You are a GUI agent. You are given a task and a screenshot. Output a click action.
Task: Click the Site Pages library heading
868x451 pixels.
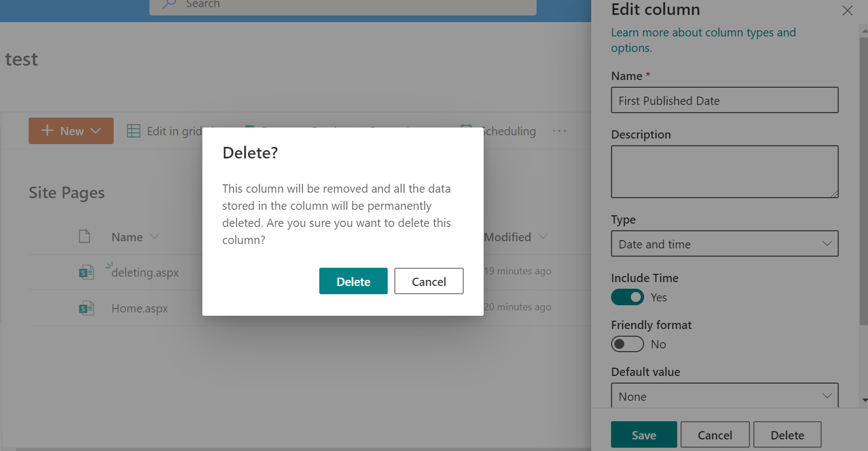(67, 193)
